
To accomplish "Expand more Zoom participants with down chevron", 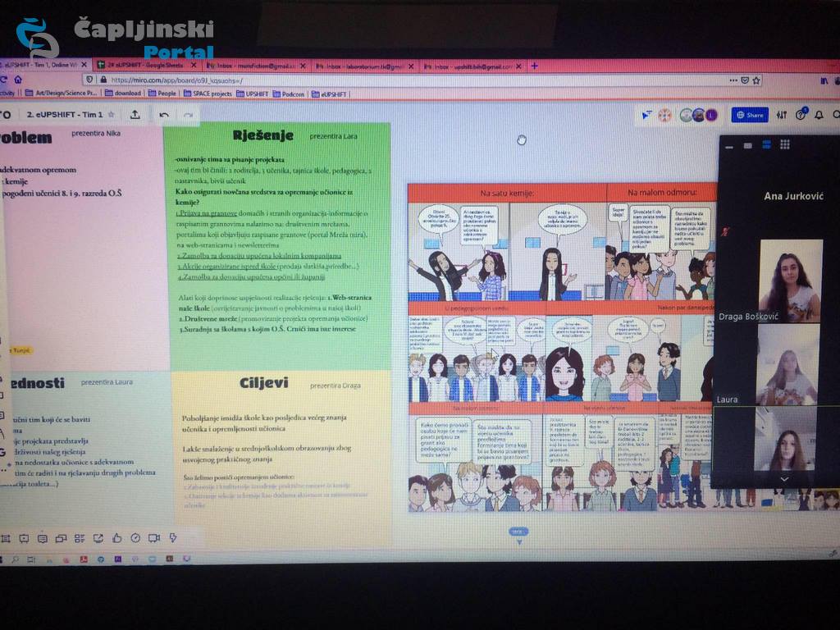I will (784, 478).
